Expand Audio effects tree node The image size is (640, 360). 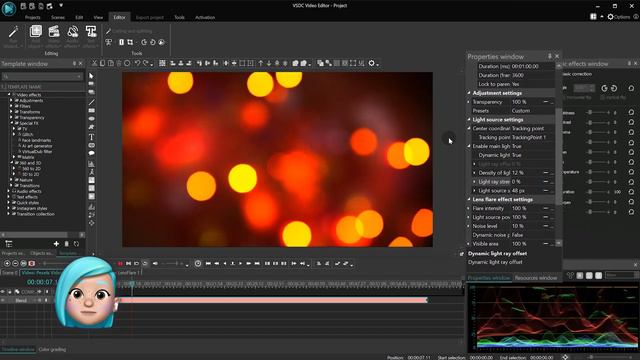(x=9, y=191)
